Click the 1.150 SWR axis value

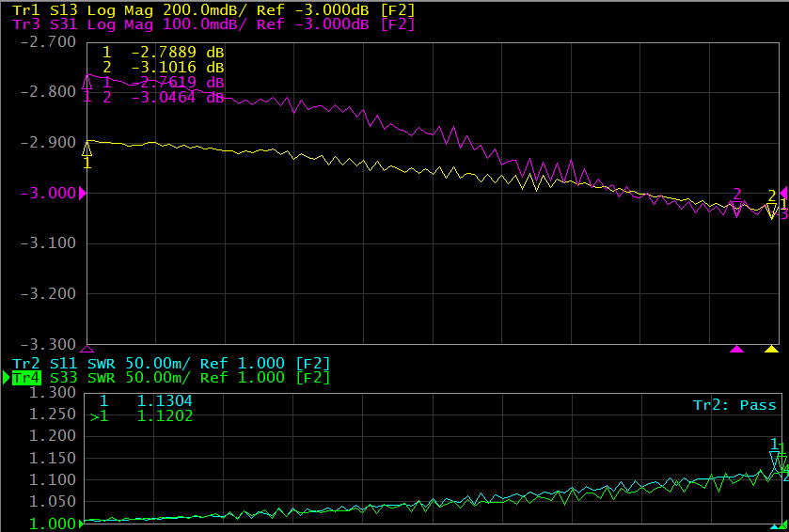tap(53, 458)
